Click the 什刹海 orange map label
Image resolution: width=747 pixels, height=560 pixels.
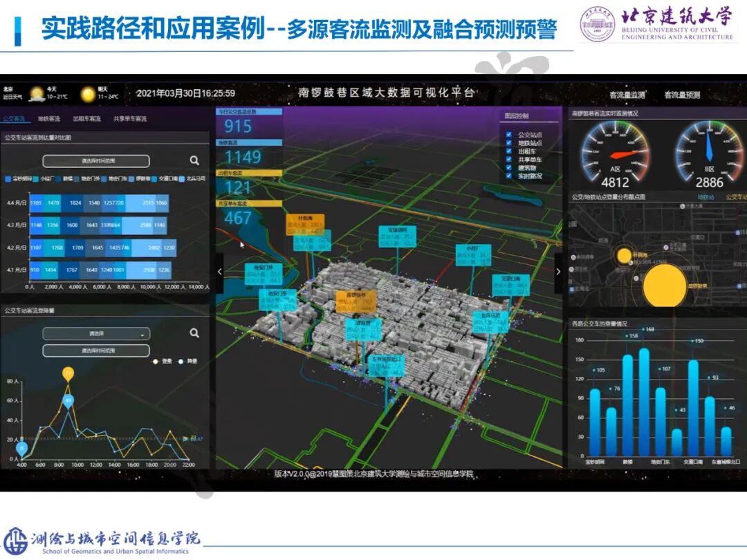[306, 225]
